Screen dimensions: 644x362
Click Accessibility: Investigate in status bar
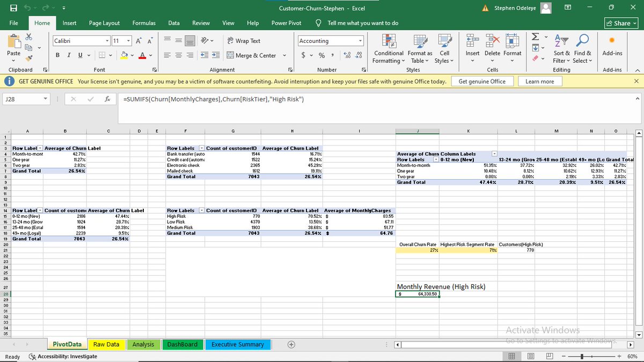point(63,356)
